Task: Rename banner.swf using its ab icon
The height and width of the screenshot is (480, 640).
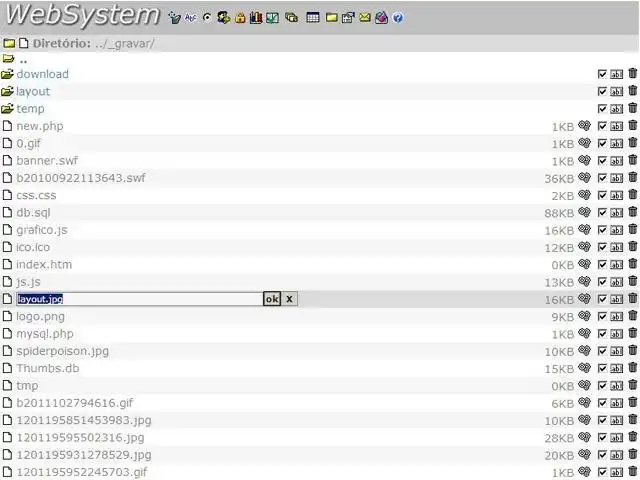Action: (x=617, y=161)
